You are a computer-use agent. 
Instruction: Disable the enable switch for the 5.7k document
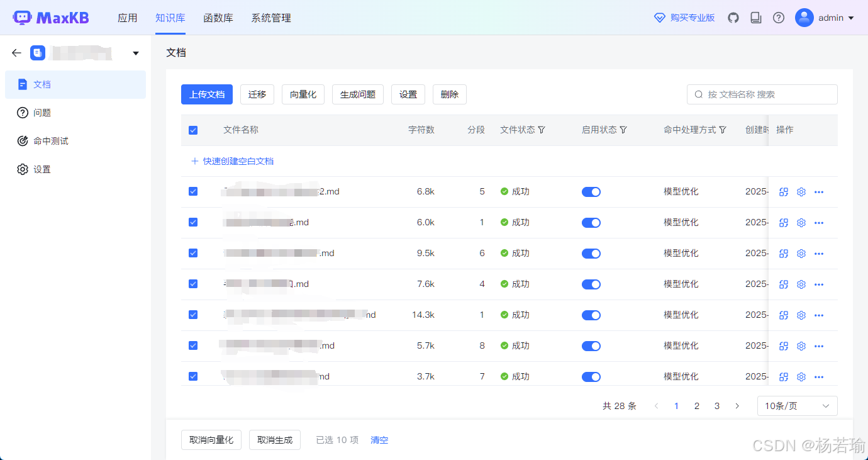pos(591,346)
